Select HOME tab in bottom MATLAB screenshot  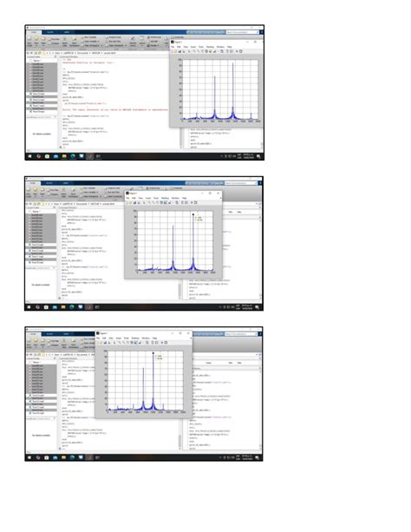click(33, 334)
